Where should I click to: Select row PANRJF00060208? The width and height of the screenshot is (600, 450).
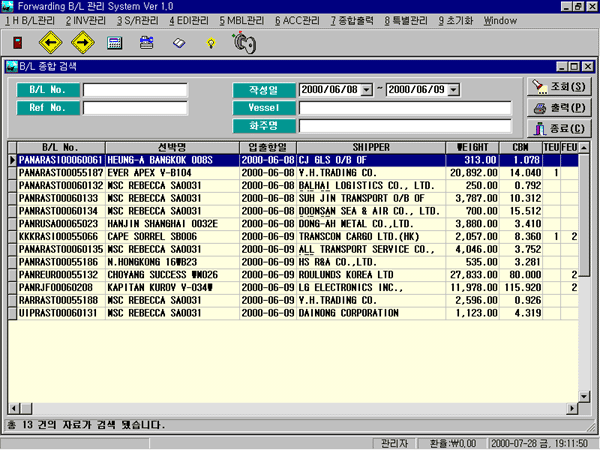tap(293, 288)
